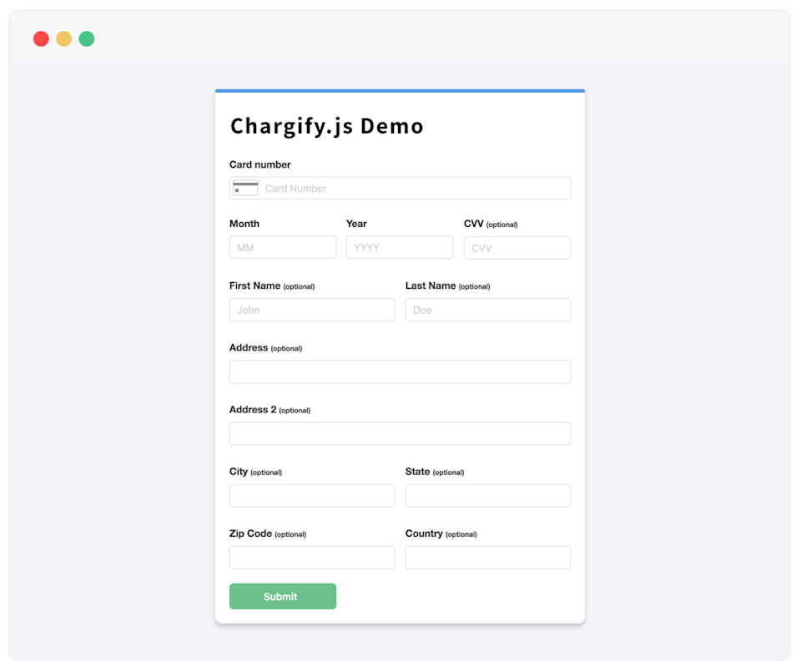Click the Zip Code (optional) label
801x672 pixels.
[268, 533]
